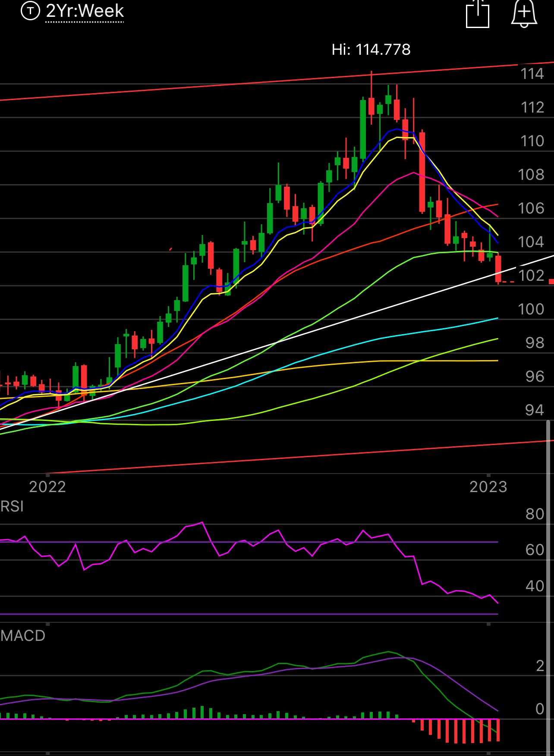Tap the Hi: 114.778 high label
Image resolution: width=554 pixels, height=756 pixels.
click(x=371, y=50)
